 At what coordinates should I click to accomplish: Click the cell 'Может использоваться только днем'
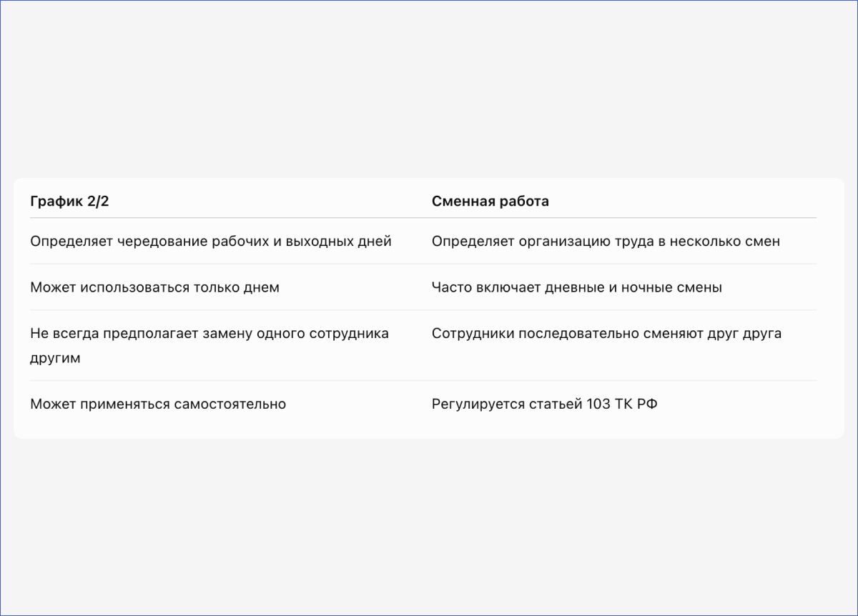(154, 287)
